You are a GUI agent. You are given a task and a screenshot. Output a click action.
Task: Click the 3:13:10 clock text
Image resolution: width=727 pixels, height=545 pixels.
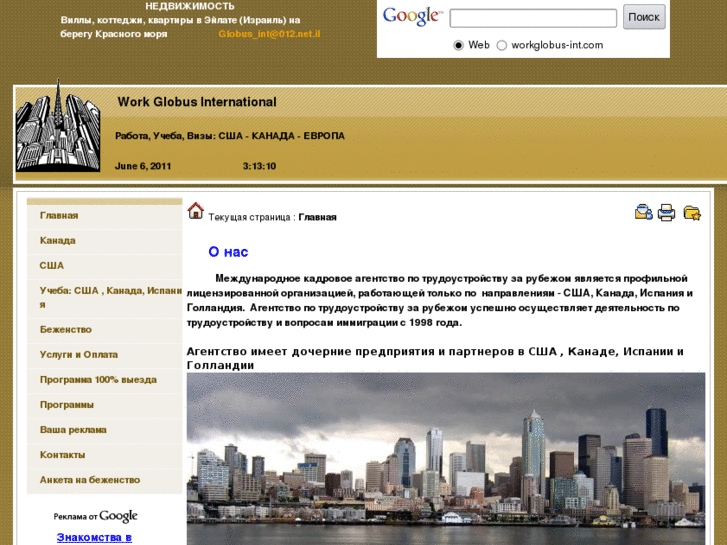(x=259, y=166)
